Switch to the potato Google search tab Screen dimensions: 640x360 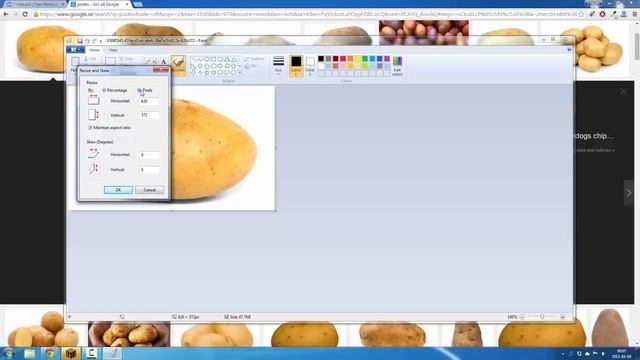click(x=100, y=4)
